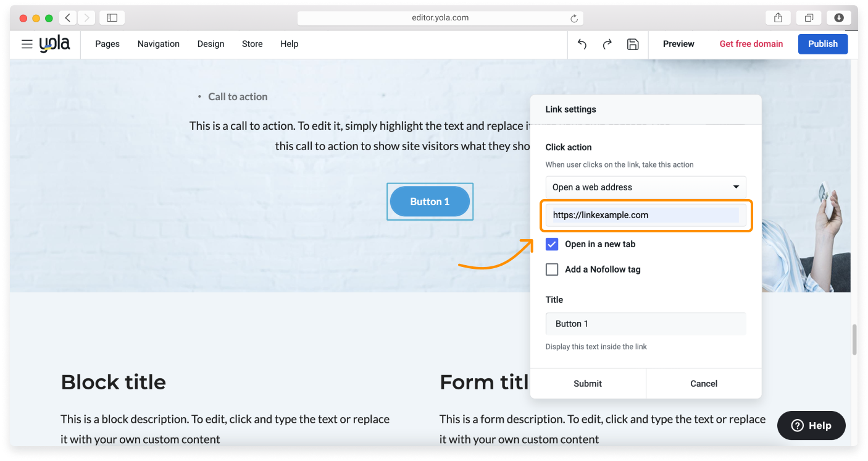This screenshot has height=461, width=868.
Task: Show all tabs overview in Safari
Action: point(809,18)
